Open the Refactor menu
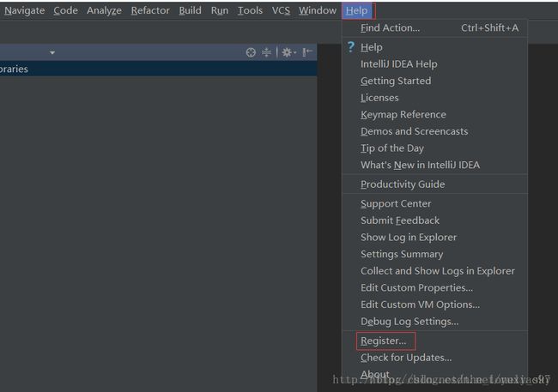Screen dimensions: 558x392 coord(150,10)
